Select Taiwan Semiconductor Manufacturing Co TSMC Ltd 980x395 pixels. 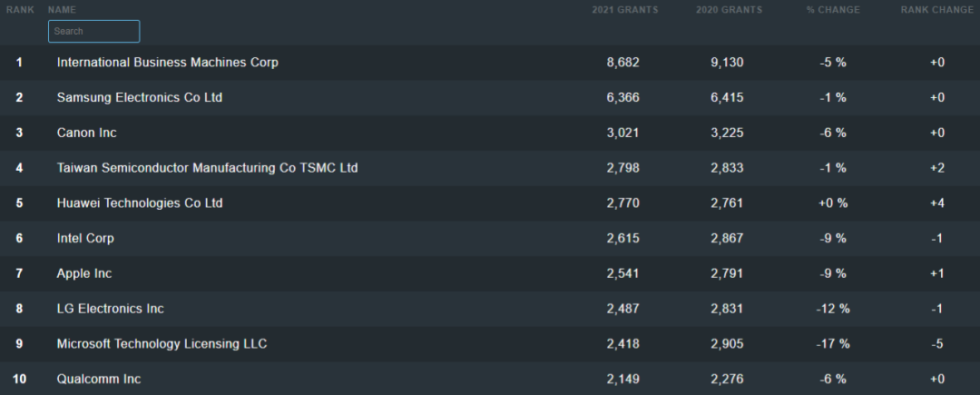point(208,168)
